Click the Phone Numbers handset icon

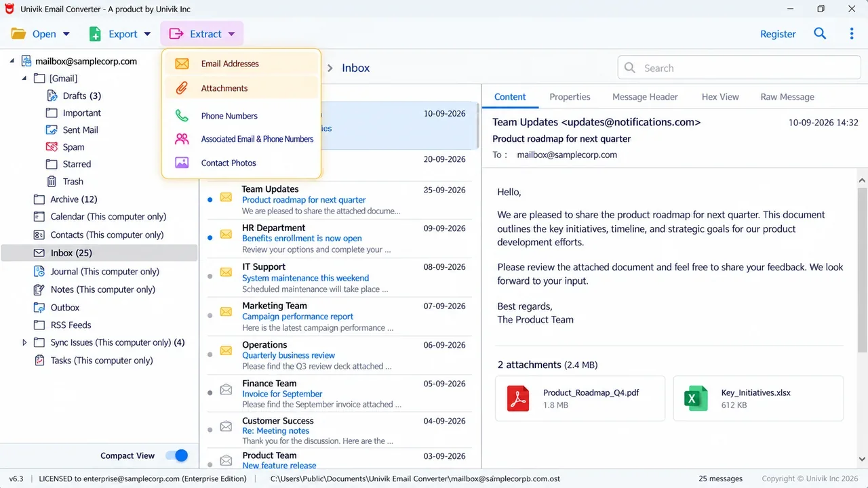point(182,116)
